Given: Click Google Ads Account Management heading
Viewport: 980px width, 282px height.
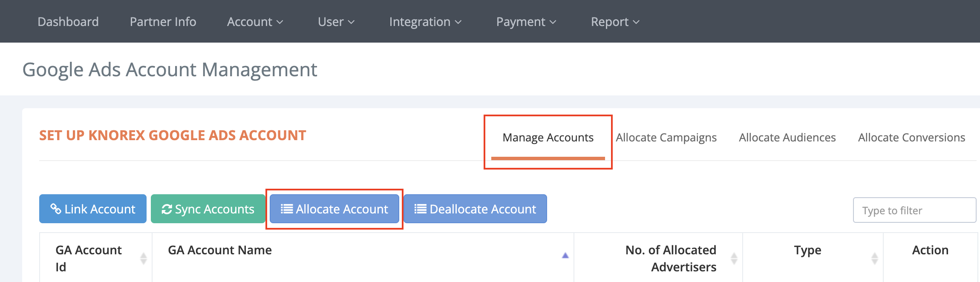Looking at the screenshot, I should [x=170, y=70].
